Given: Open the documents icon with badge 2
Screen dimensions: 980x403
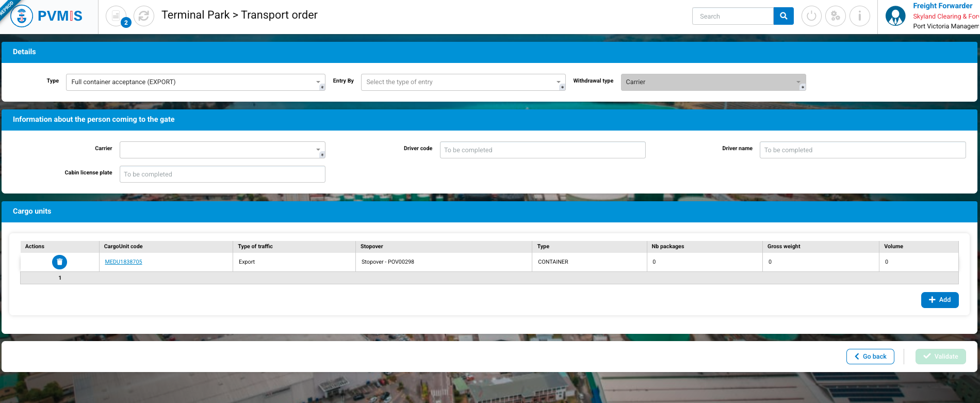Looking at the screenshot, I should (x=117, y=16).
